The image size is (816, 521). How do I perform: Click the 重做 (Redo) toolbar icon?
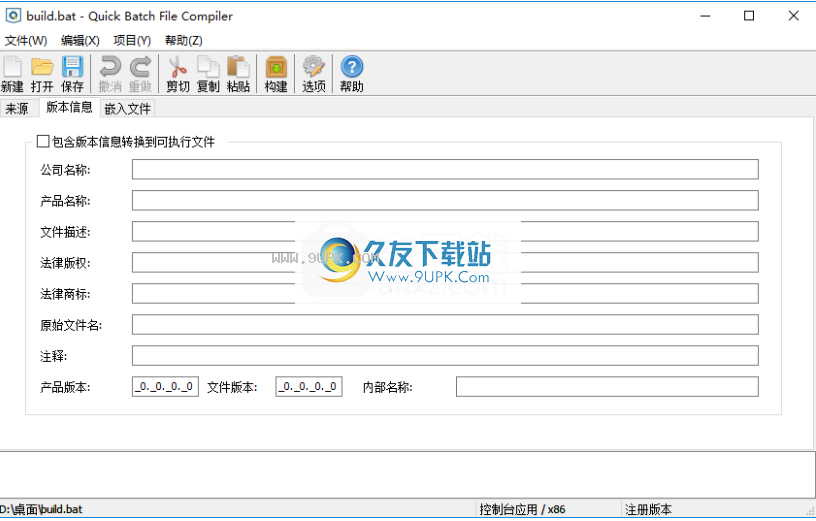(140, 74)
